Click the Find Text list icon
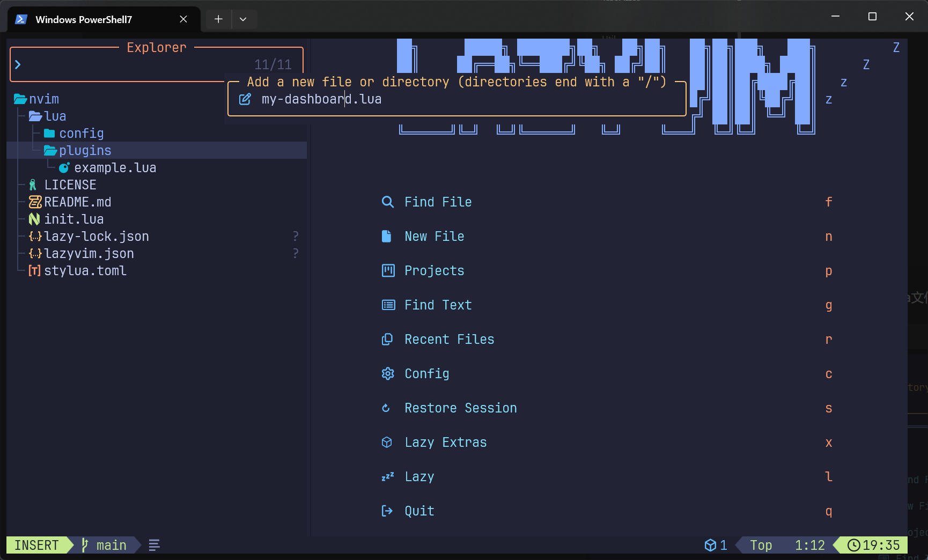This screenshot has width=928, height=560. [x=388, y=305]
